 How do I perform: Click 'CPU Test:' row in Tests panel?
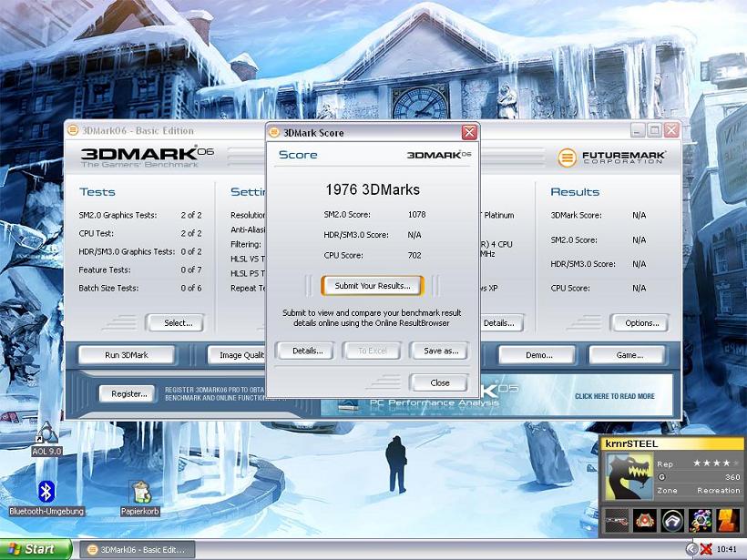pyautogui.click(x=140, y=233)
